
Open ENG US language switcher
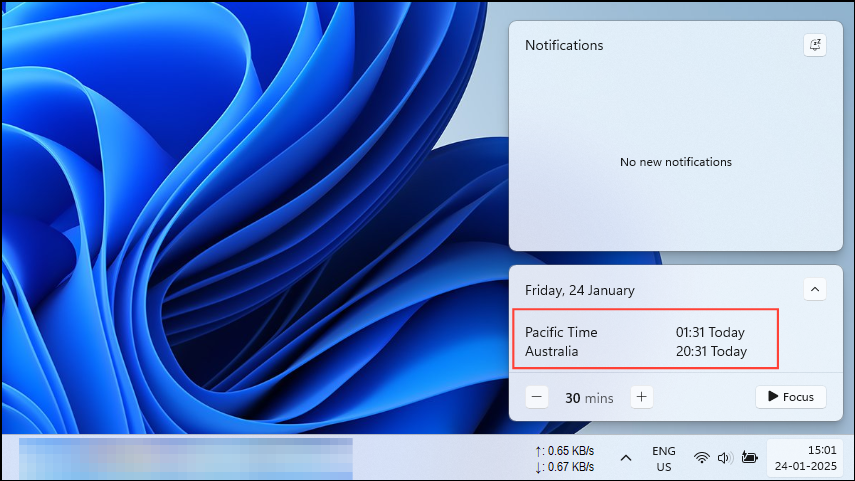pos(664,459)
